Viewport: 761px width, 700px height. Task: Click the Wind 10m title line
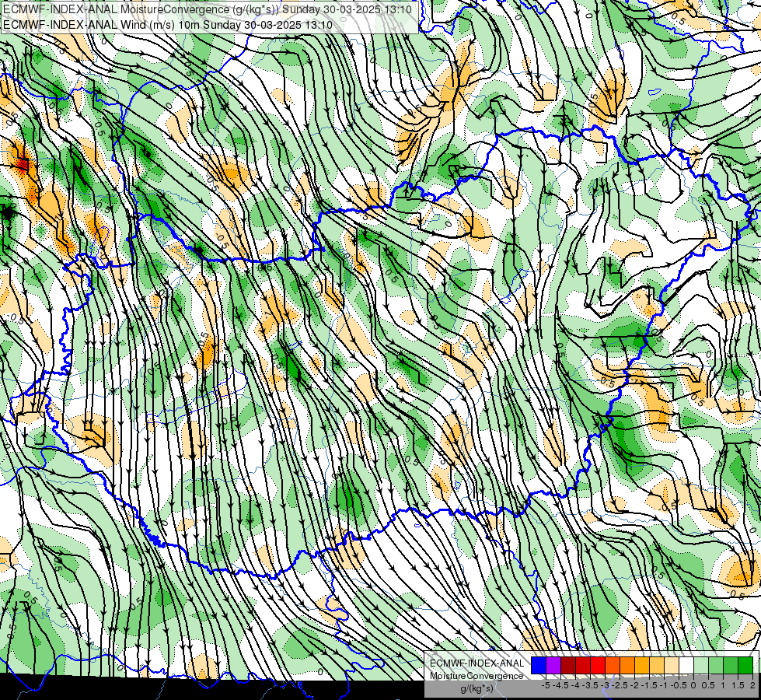(167, 24)
